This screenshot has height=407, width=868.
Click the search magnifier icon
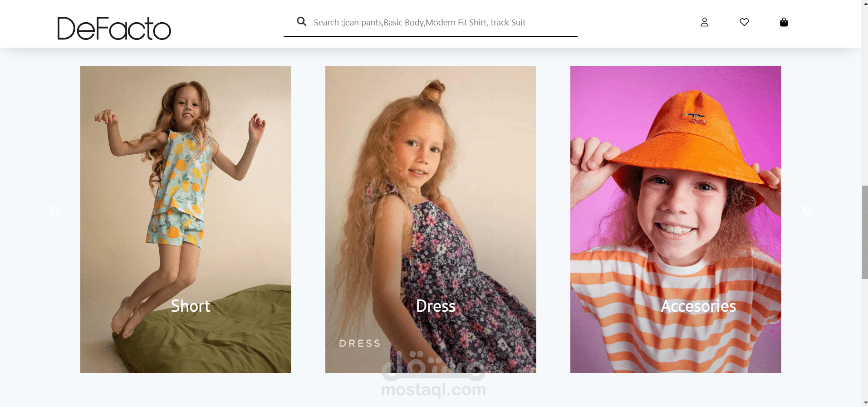click(x=301, y=21)
